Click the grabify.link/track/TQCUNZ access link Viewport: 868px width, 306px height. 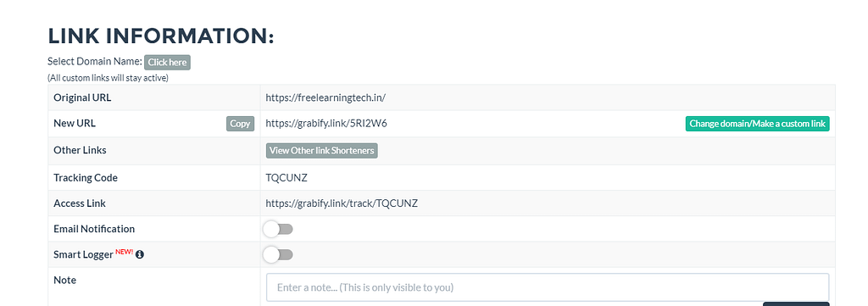point(342,203)
